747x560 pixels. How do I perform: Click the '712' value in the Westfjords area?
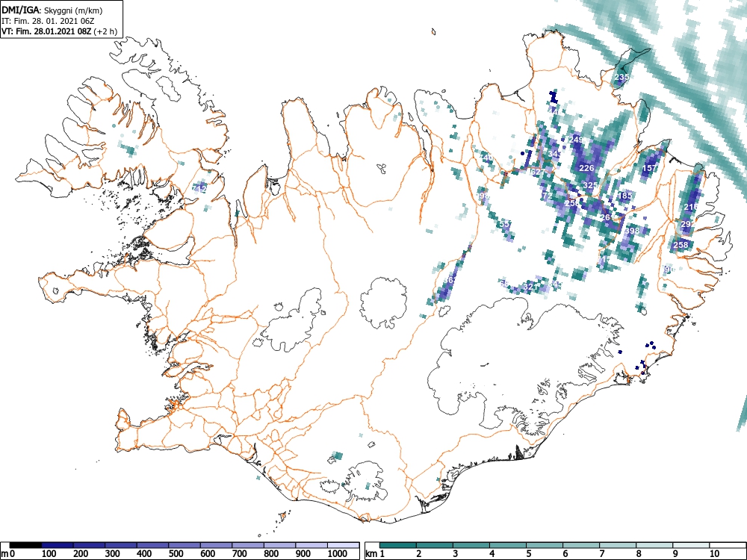point(200,189)
